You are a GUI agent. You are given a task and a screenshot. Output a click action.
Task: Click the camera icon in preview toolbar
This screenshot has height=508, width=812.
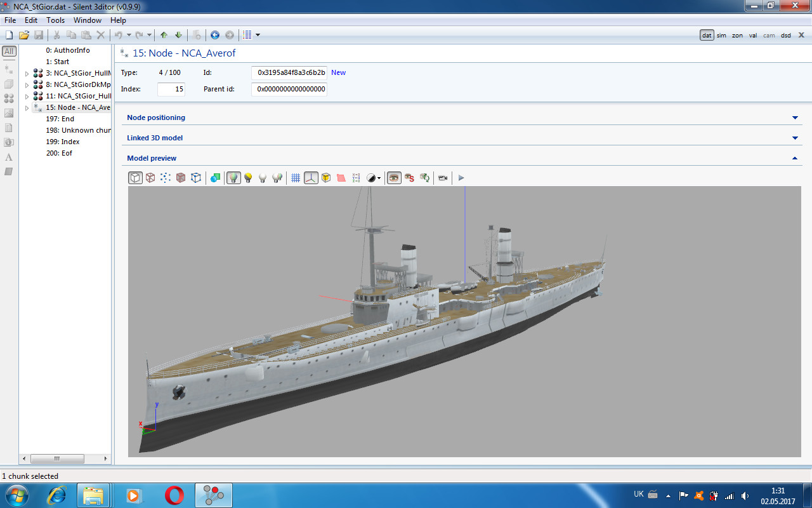pos(443,178)
